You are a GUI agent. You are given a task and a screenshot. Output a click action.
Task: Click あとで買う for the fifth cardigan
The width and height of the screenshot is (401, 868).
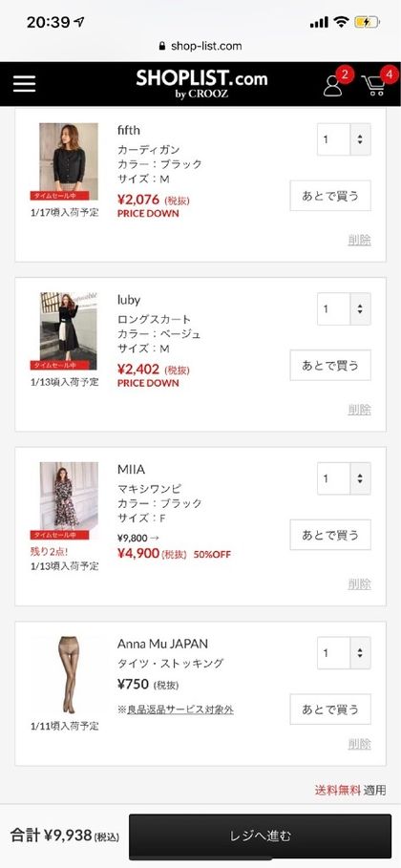[330, 196]
